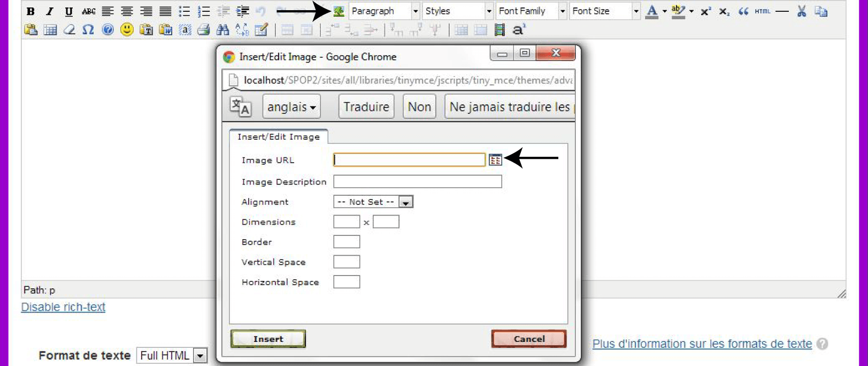
Task: Click the scissors cut icon
Action: (801, 11)
